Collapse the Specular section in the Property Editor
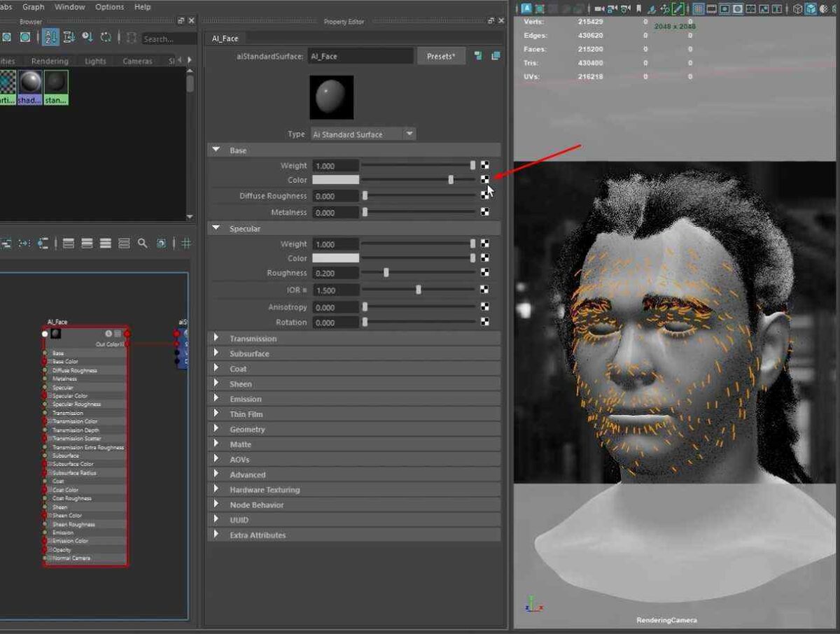The height and width of the screenshot is (634, 840). click(x=216, y=228)
